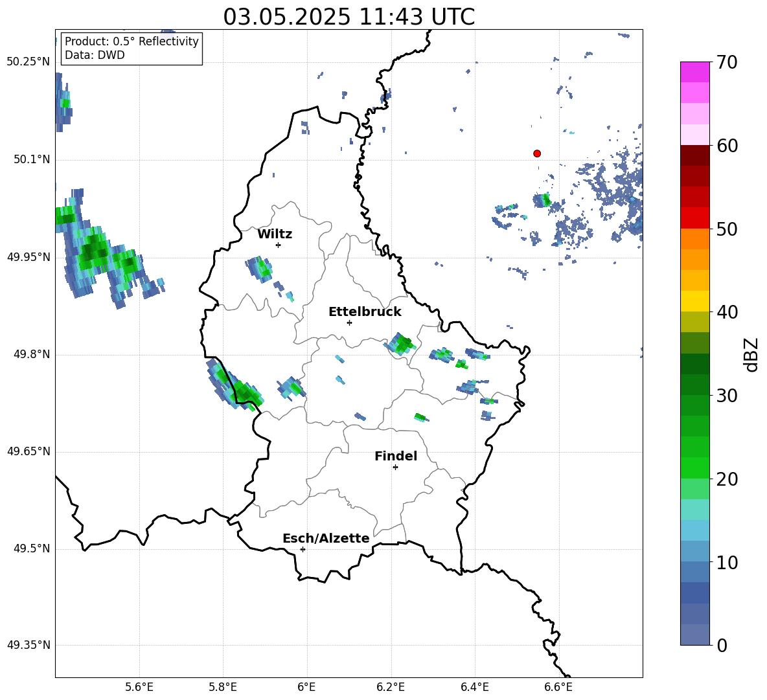The height and width of the screenshot is (700, 767).
Task: Click the 49.65°N latitude label
Action: [29, 451]
